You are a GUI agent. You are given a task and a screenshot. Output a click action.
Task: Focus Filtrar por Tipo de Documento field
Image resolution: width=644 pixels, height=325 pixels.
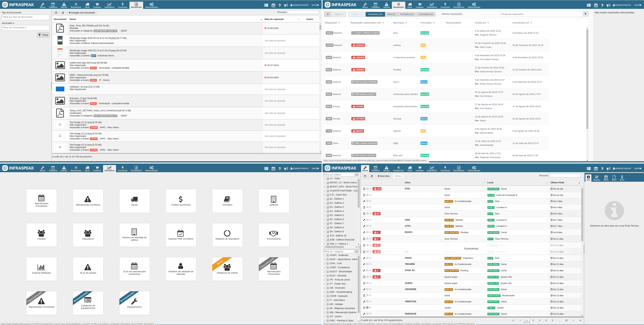(x=26, y=17)
